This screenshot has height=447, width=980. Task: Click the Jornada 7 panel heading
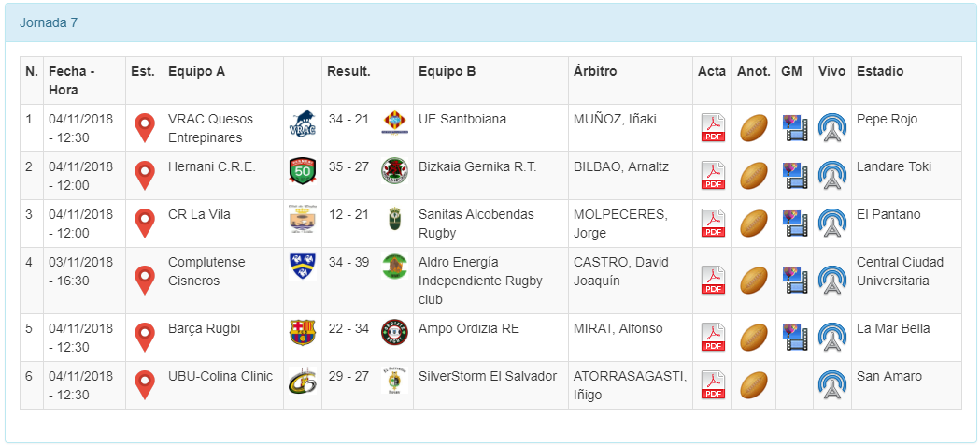pyautogui.click(x=49, y=22)
